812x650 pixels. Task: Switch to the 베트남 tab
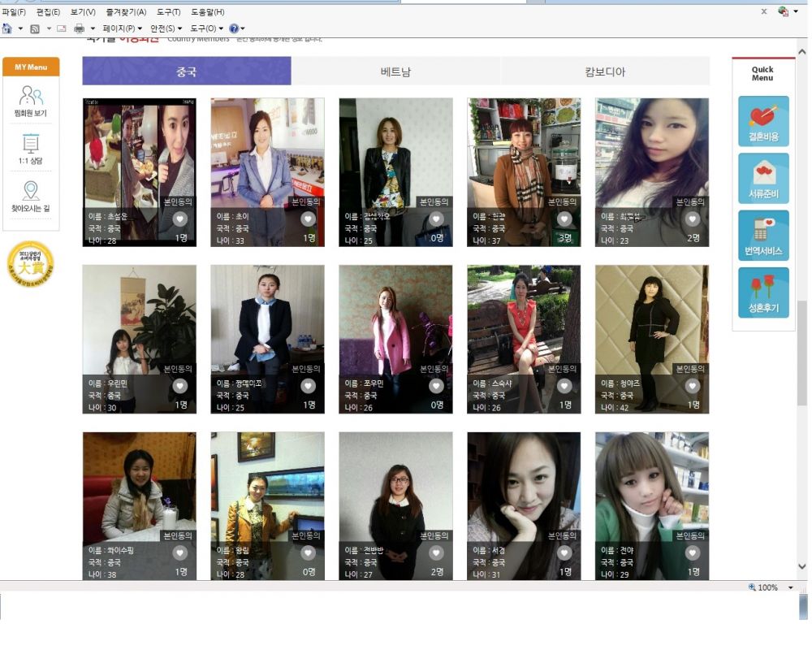click(395, 71)
